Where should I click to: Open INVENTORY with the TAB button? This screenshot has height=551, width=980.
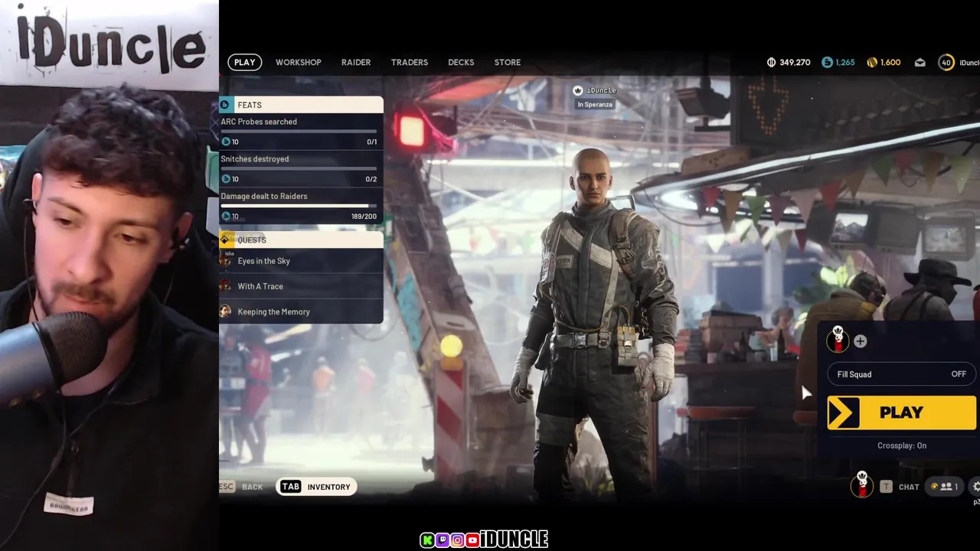click(316, 487)
